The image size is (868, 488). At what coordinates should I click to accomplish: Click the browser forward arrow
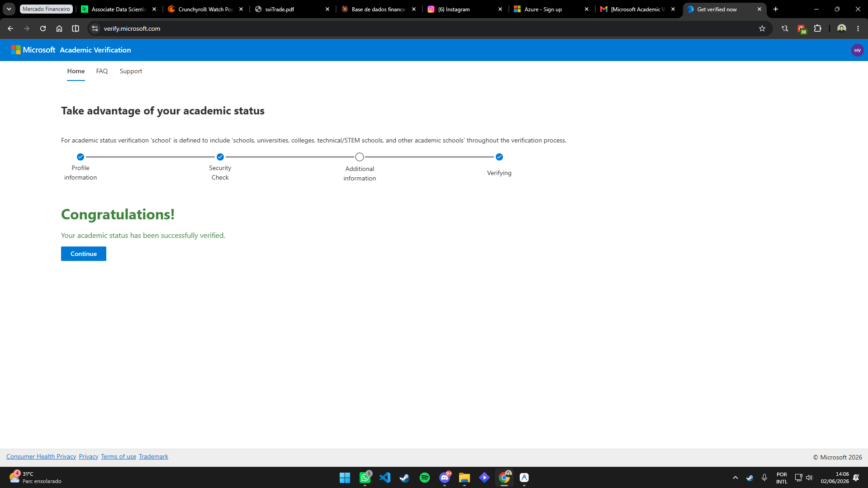[27, 28]
